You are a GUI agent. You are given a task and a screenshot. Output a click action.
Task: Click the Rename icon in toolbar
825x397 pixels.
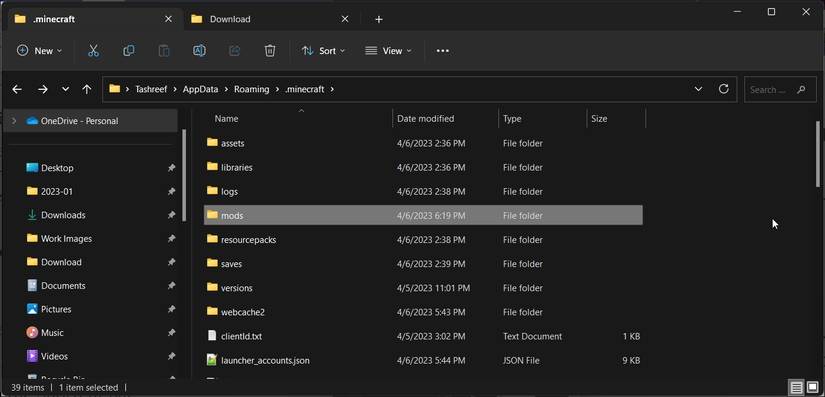pyautogui.click(x=199, y=51)
